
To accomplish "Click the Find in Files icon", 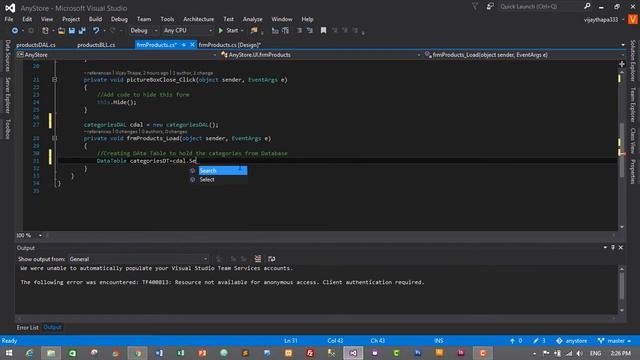I will (x=254, y=31).
